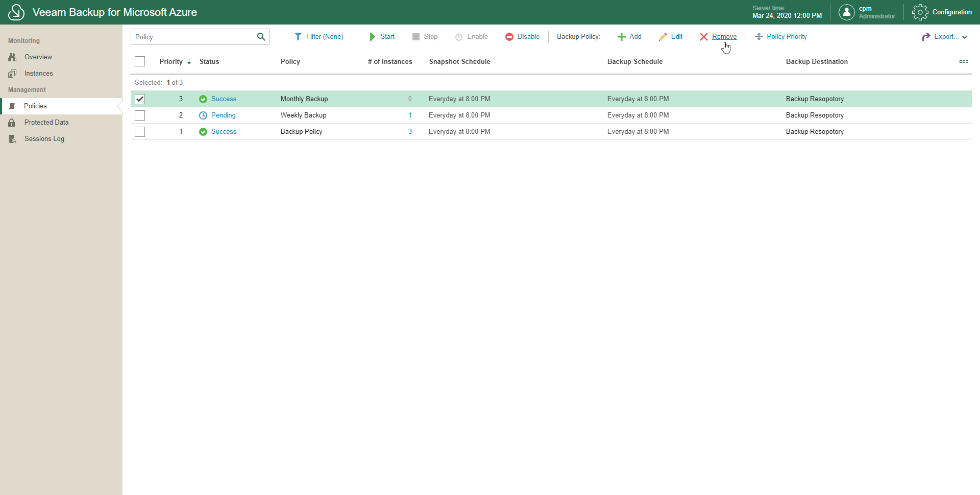The width and height of the screenshot is (980, 495).
Task: Open Instances in the sidebar
Action: pyautogui.click(x=39, y=74)
